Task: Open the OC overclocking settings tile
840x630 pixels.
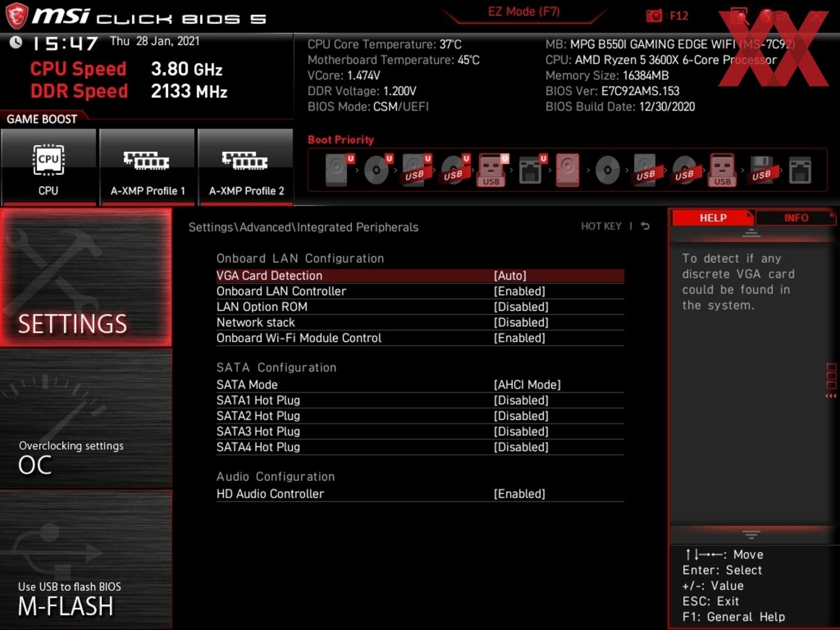Action: pyautogui.click(x=86, y=419)
